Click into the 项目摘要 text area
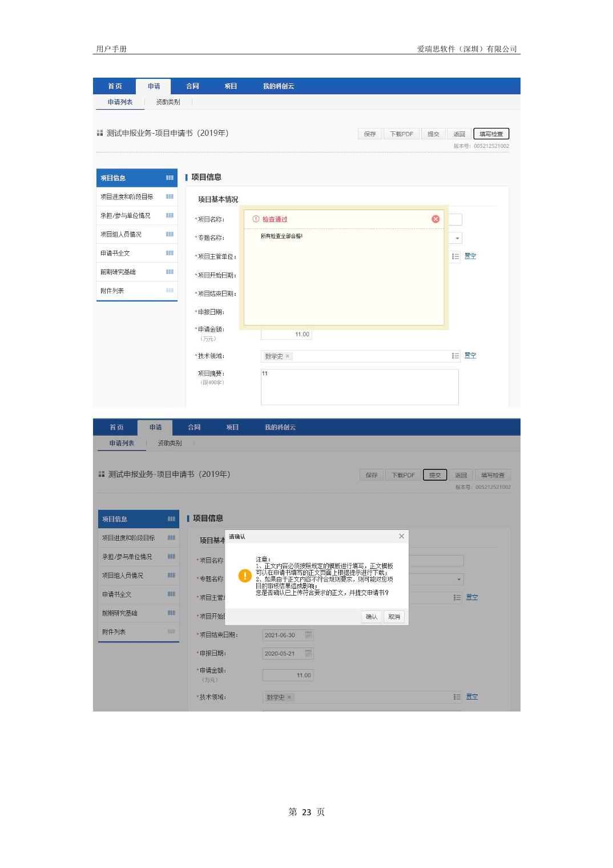This screenshot has height=868, width=613. click(x=360, y=387)
